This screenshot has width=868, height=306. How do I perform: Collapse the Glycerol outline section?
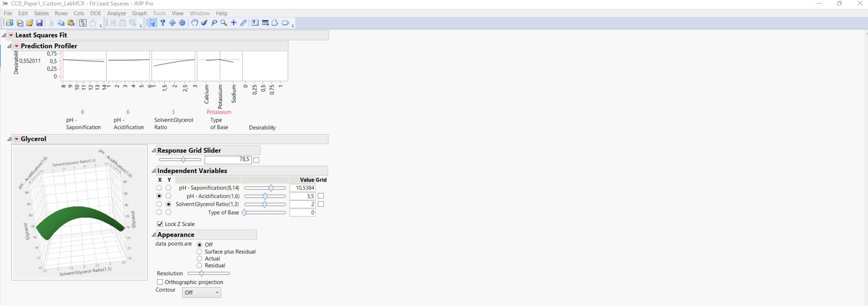pos(10,139)
